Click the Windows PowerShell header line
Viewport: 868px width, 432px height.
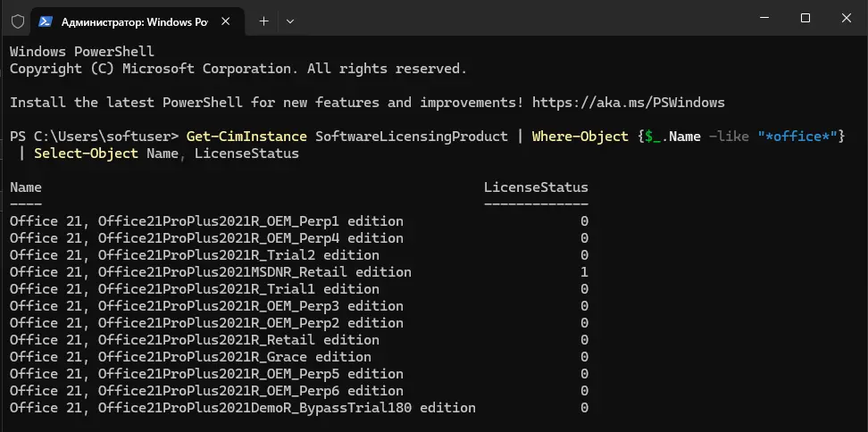[x=82, y=52]
